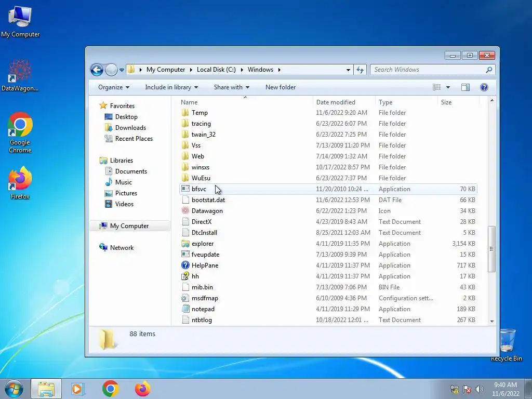Select the Web folder icon
Image resolution: width=532 pixels, height=399 pixels.
coord(185,156)
